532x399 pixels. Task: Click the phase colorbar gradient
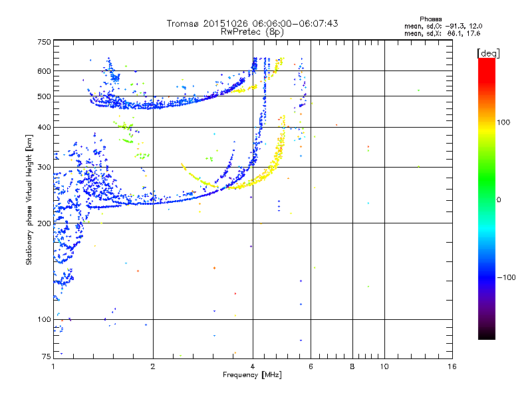(487, 199)
